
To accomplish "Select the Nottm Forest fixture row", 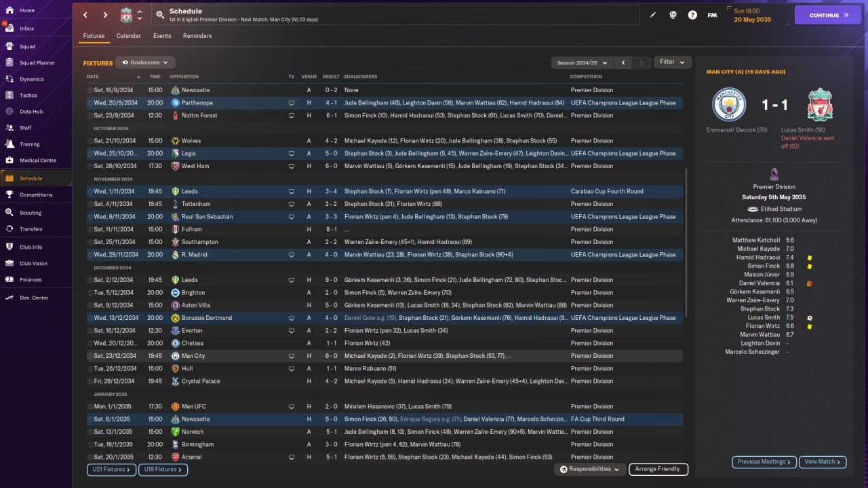I will tap(384, 115).
